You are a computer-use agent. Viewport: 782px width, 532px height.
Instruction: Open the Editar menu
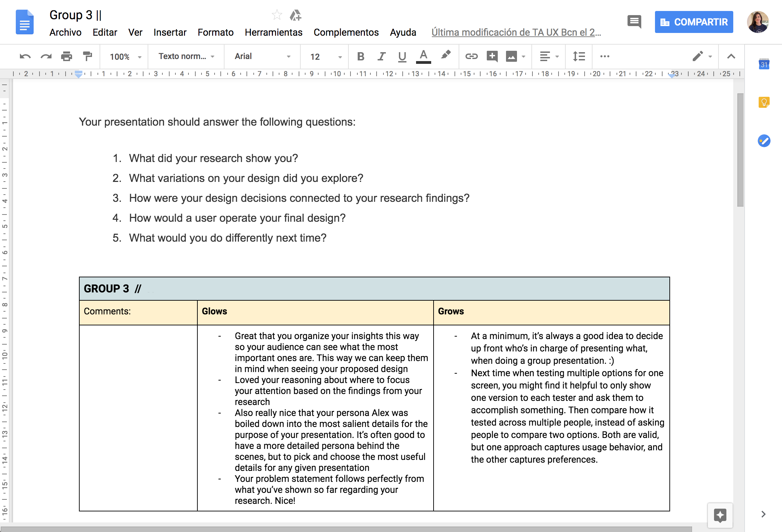coord(105,32)
